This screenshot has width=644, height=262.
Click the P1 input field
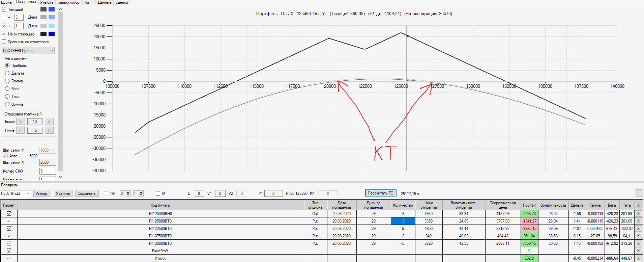273,193
